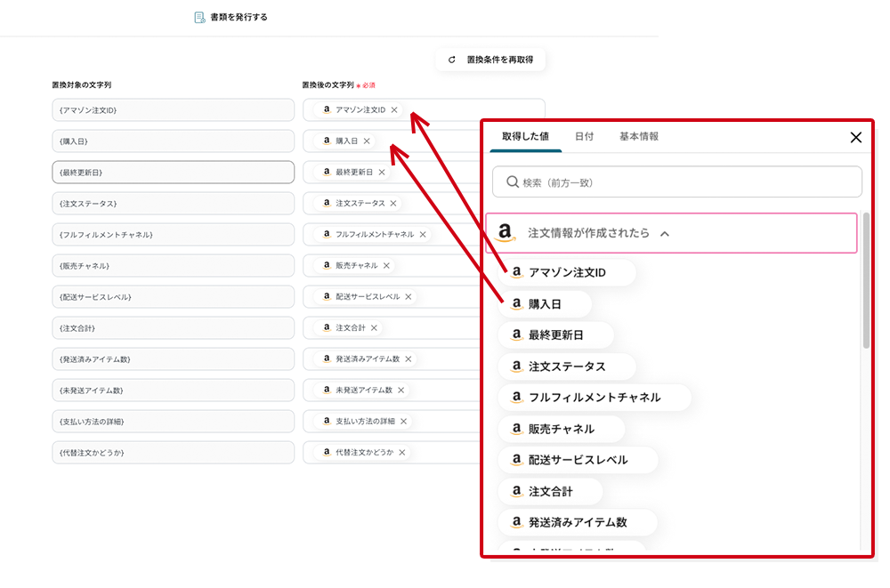
Task: Remove the 販売チャネル tag with its X
Action: tap(386, 266)
